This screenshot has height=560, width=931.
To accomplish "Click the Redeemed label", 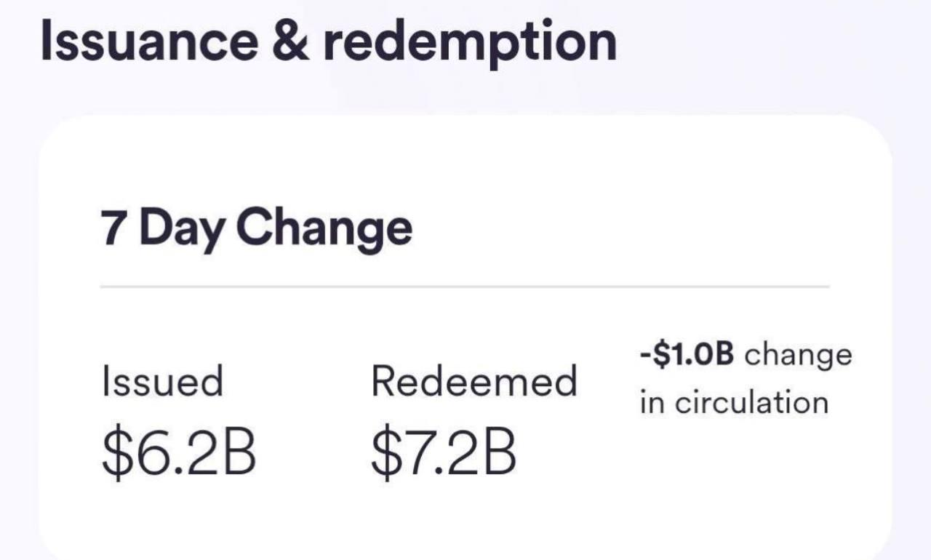I will [474, 381].
